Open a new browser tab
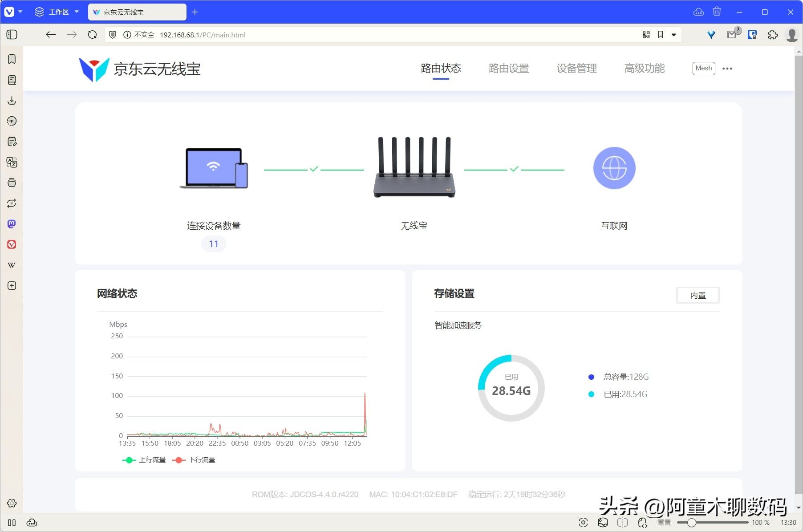This screenshot has height=532, width=803. point(195,12)
